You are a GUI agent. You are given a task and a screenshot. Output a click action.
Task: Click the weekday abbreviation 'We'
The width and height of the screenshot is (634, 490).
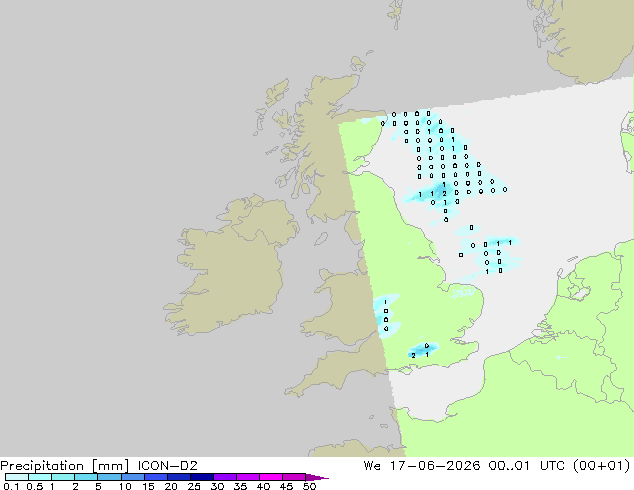[372, 466]
